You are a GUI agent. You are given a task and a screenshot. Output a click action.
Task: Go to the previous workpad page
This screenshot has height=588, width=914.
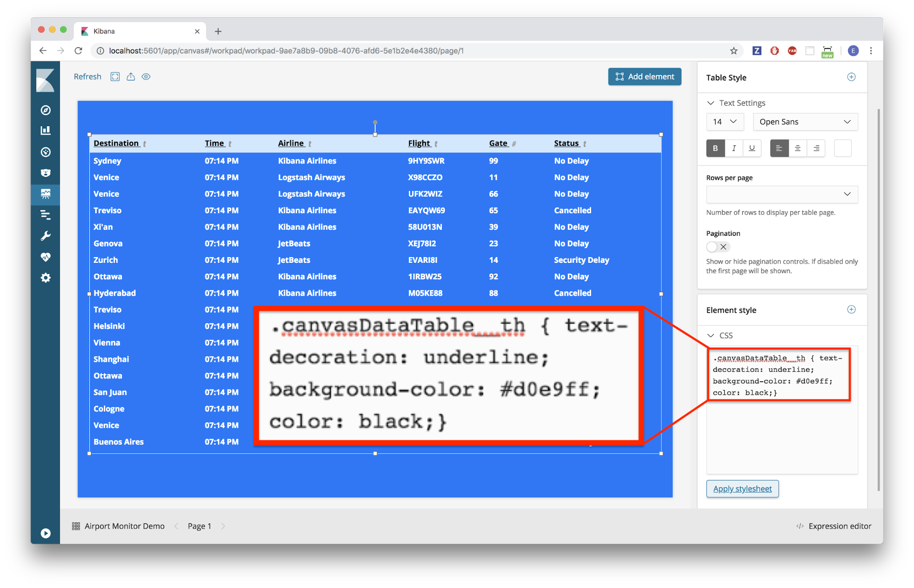point(176,526)
